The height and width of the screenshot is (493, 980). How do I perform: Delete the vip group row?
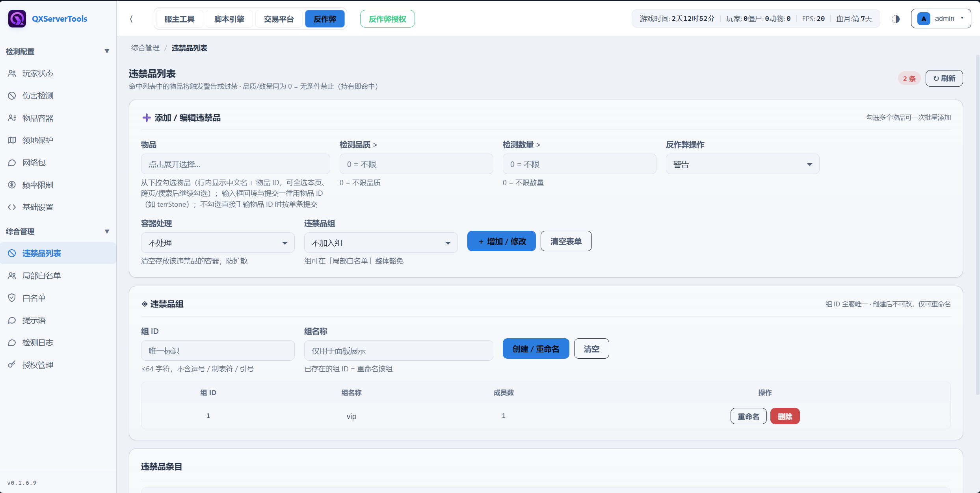(785, 416)
